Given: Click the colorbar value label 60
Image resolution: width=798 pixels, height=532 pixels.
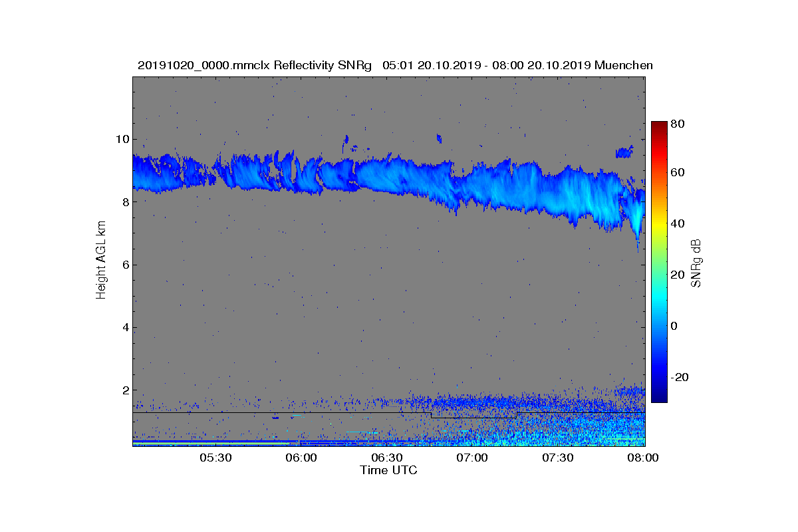Looking at the screenshot, I should (678, 173).
